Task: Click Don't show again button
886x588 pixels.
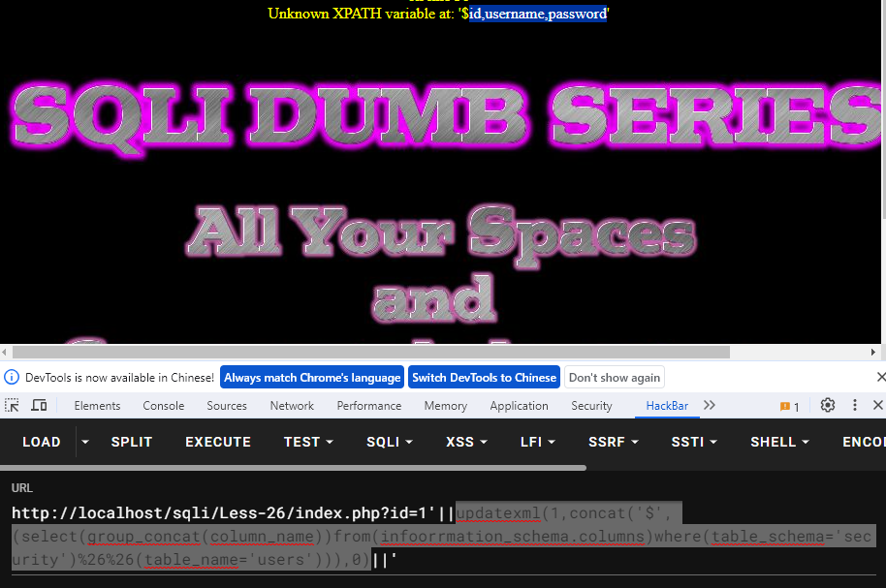Action: (x=615, y=378)
